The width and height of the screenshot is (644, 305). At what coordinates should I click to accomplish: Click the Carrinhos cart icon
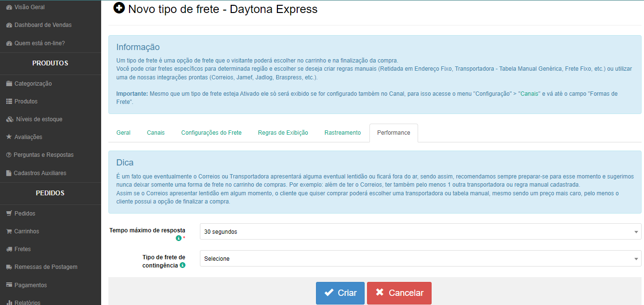pos(9,231)
